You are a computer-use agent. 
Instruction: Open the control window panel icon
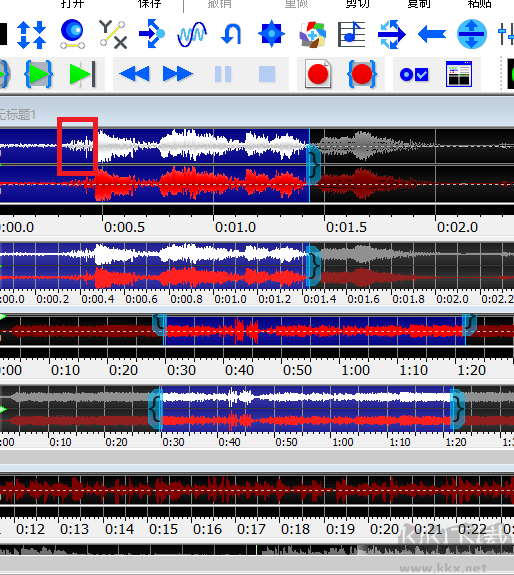[x=459, y=74]
